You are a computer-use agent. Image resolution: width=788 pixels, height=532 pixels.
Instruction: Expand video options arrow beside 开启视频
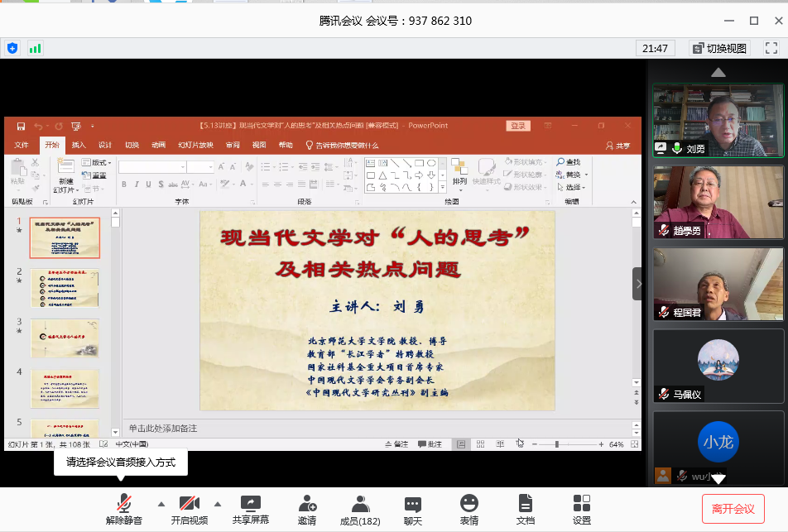pos(218,503)
